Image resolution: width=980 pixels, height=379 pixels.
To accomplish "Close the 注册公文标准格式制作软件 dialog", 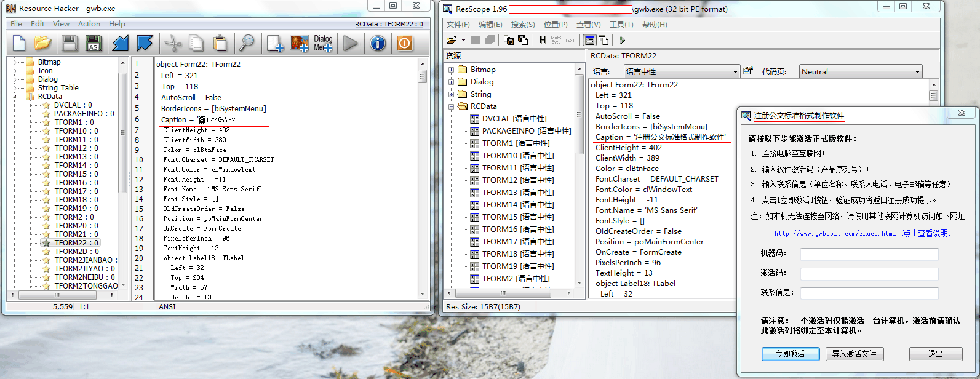I will (961, 113).
